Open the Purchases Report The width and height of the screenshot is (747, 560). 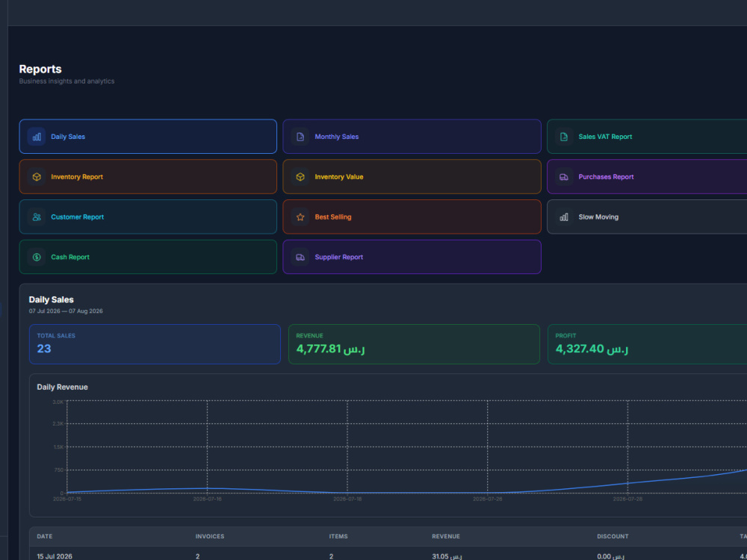coord(647,177)
